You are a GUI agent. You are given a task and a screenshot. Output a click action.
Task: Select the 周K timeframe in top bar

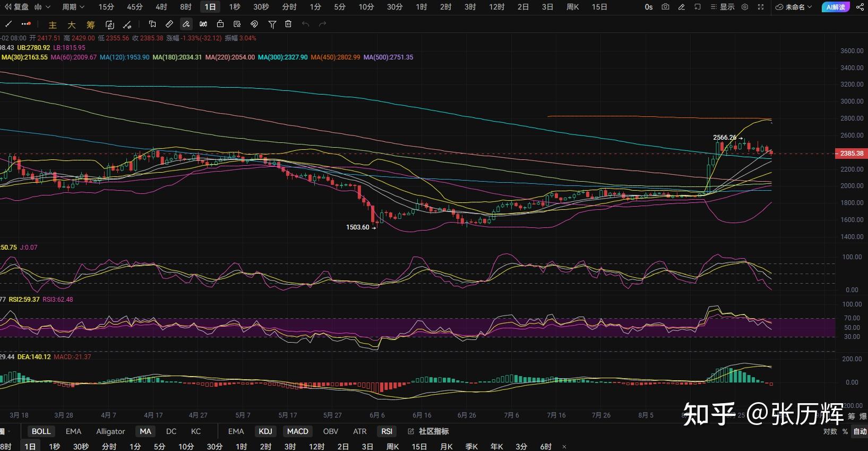(x=572, y=7)
